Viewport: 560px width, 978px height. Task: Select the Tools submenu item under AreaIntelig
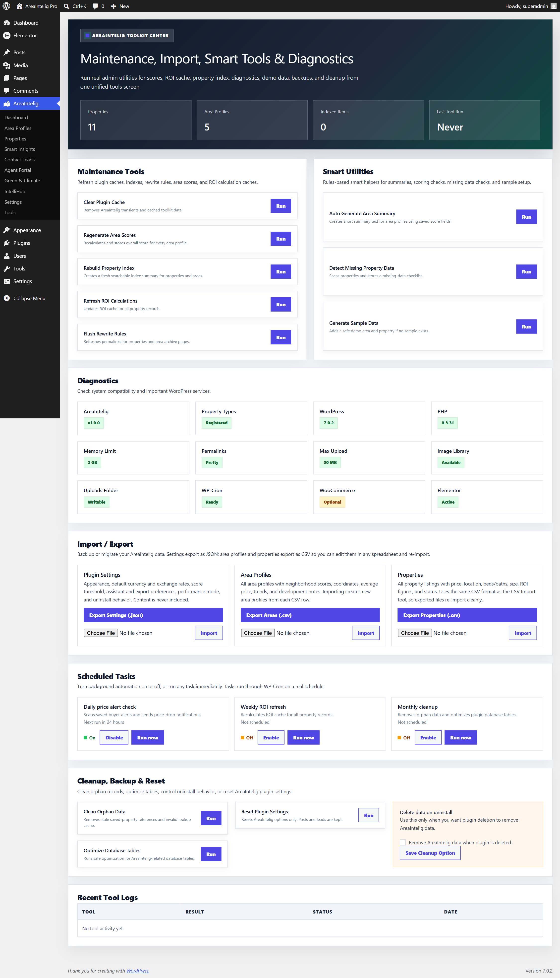tap(10, 212)
